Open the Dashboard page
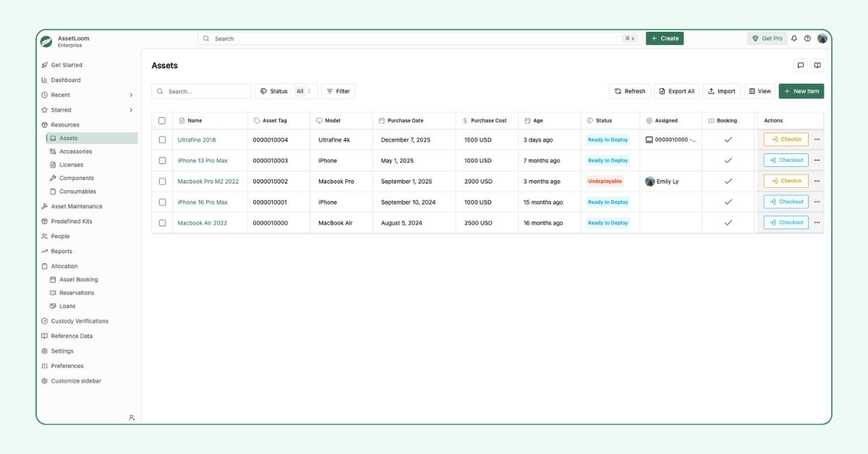This screenshot has width=868, height=454. (66, 80)
